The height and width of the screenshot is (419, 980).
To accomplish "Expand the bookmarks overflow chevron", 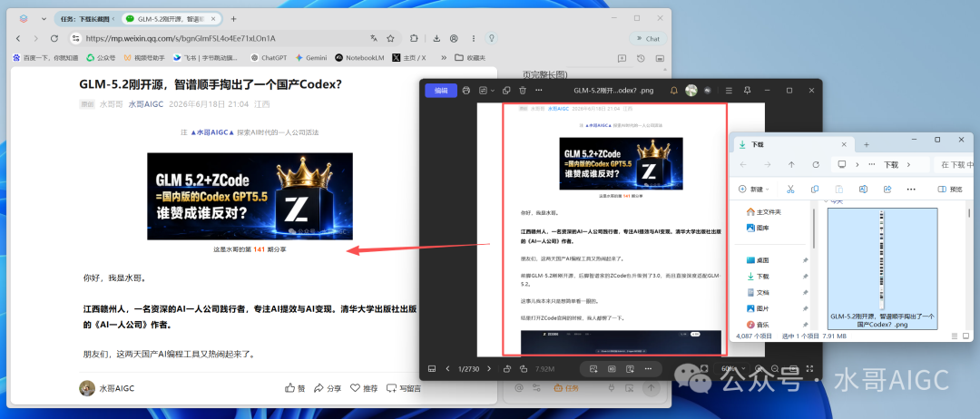I will [443, 57].
